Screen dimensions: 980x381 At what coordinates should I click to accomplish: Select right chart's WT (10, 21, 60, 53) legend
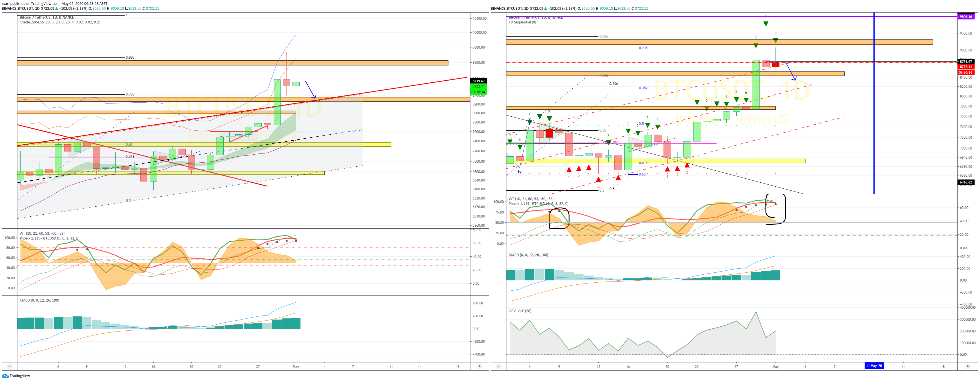click(x=531, y=199)
